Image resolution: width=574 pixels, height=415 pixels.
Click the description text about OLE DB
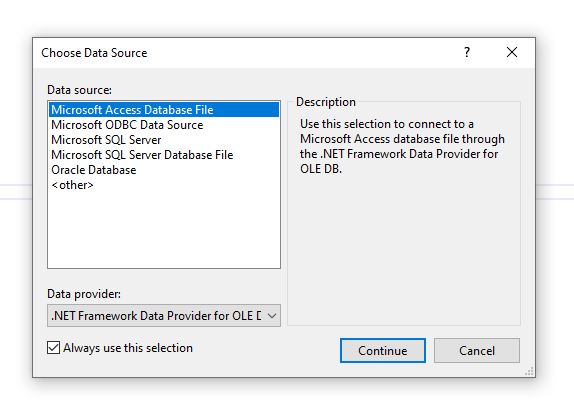click(x=402, y=146)
